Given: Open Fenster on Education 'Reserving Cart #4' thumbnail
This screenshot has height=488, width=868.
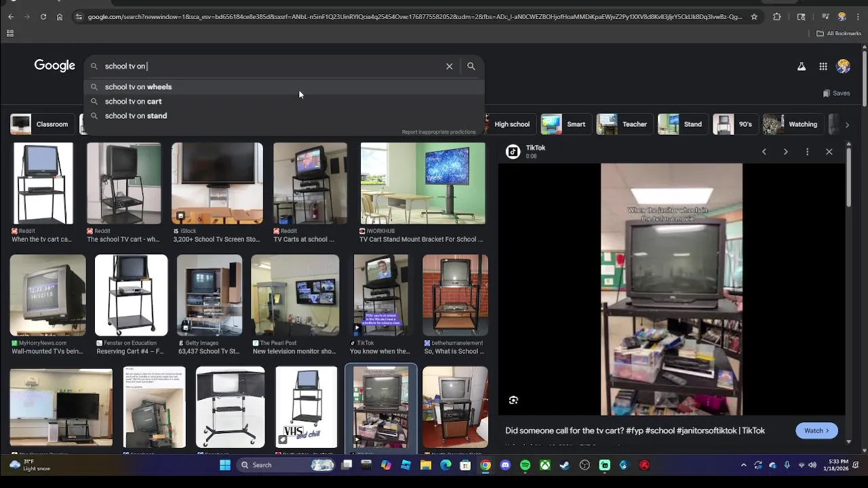Looking at the screenshot, I should pos(131,296).
